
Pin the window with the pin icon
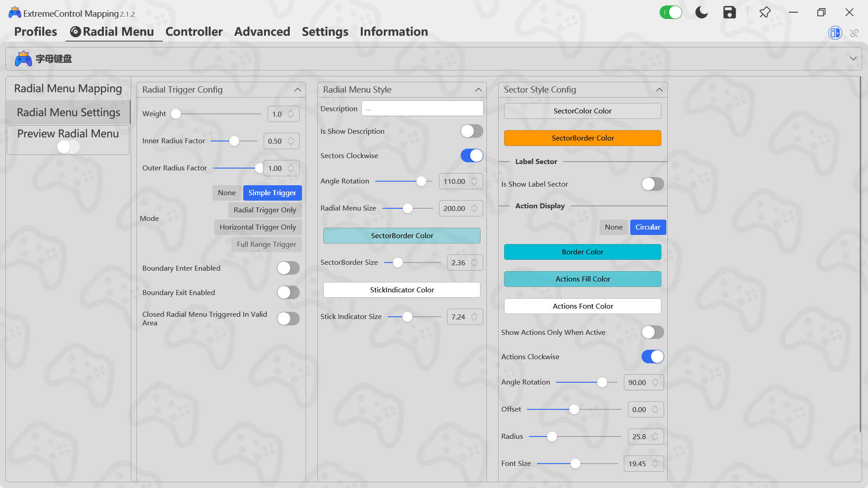click(765, 12)
